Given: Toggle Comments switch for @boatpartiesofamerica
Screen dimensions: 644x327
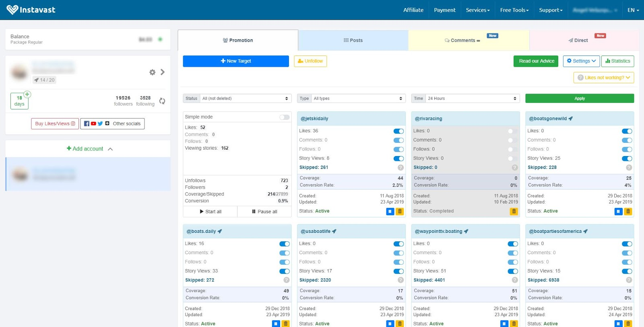Looking at the screenshot, I should pyautogui.click(x=627, y=253).
